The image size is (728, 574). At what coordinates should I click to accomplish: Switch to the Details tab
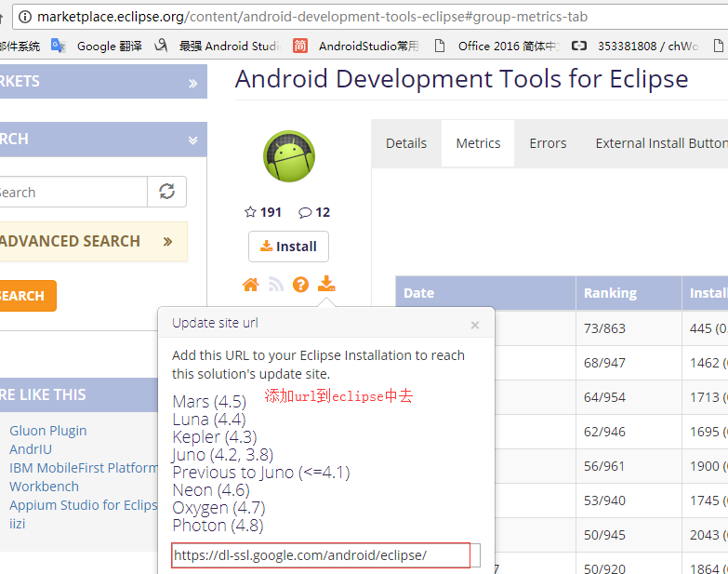[406, 143]
